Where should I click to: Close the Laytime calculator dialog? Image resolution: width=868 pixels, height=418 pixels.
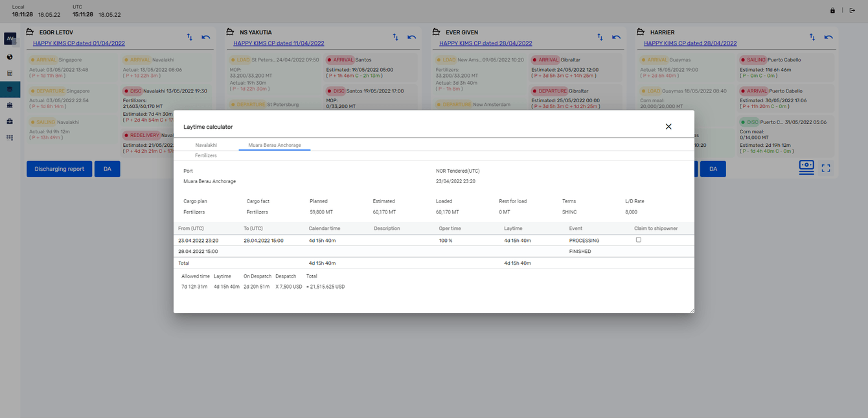[x=668, y=127]
